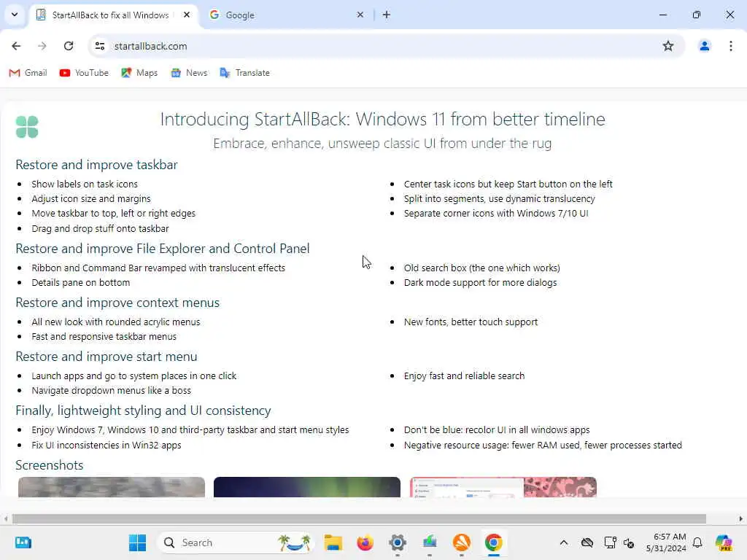Bookmark this page with the star icon
747x560 pixels.
pos(668,46)
